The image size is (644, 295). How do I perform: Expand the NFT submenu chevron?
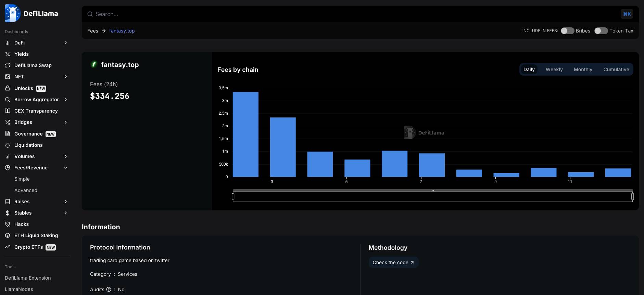click(66, 77)
